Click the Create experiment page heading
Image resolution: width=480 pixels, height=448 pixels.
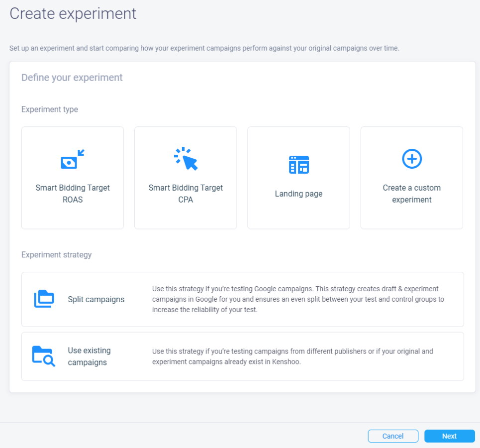coord(73,14)
